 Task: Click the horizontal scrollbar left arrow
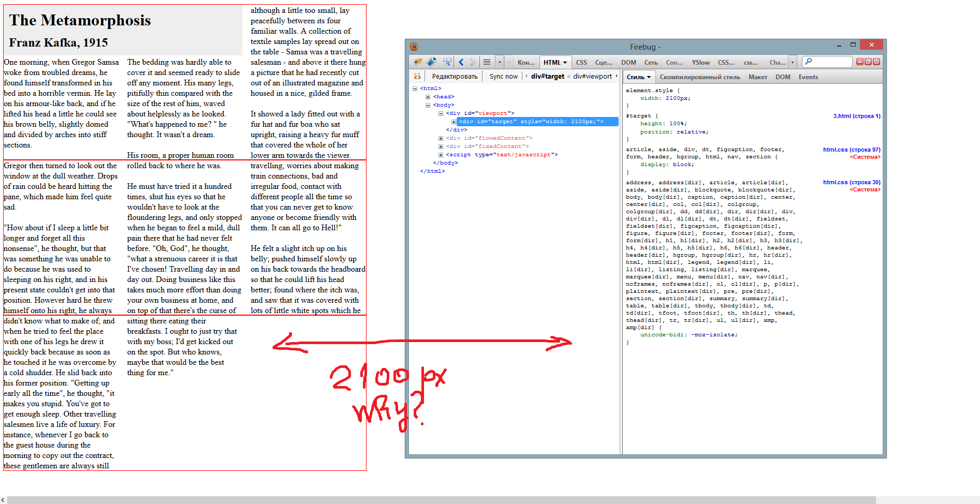tap(3, 500)
